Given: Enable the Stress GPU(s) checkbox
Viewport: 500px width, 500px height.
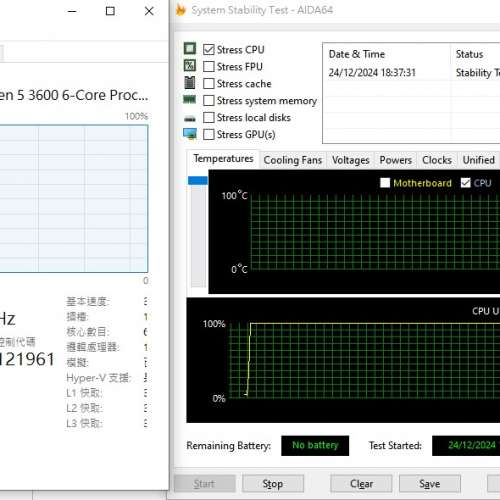Looking at the screenshot, I should tap(209, 135).
